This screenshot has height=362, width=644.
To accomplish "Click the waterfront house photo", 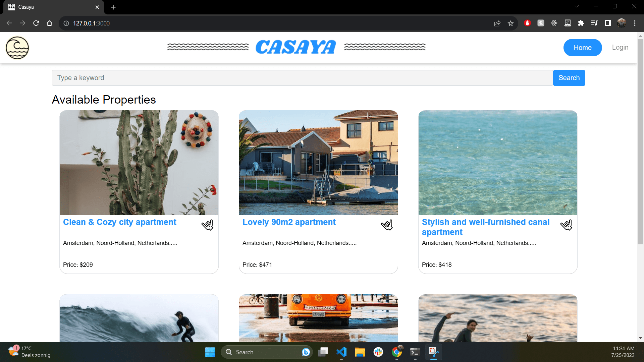I will [318, 163].
